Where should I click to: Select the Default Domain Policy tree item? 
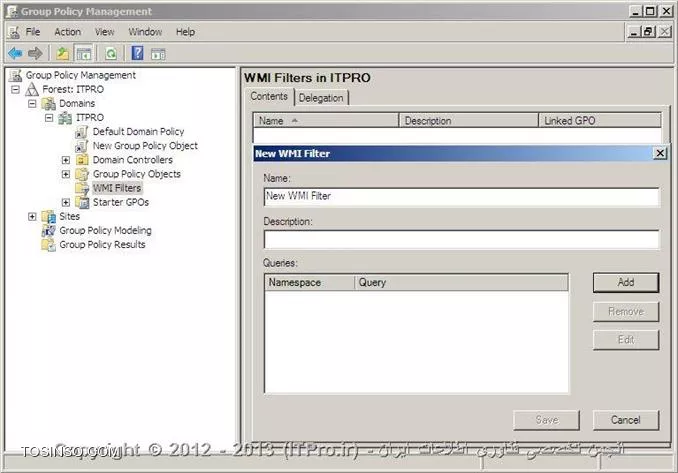[138, 131]
